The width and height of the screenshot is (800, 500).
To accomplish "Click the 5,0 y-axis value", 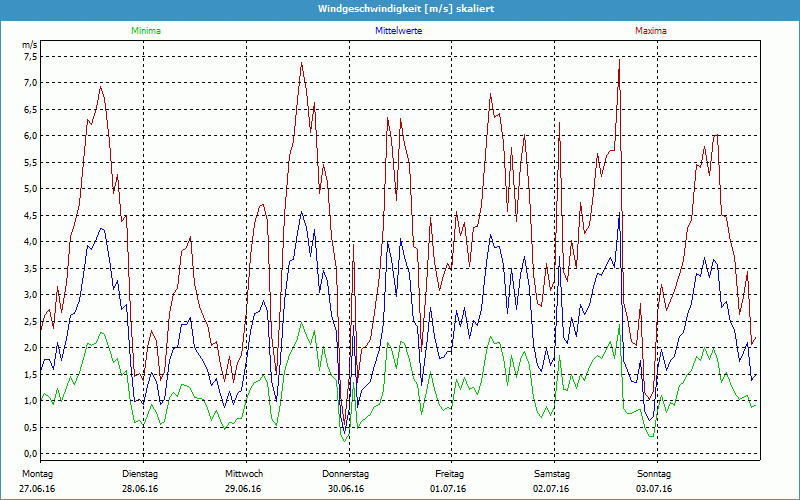I will [30, 189].
